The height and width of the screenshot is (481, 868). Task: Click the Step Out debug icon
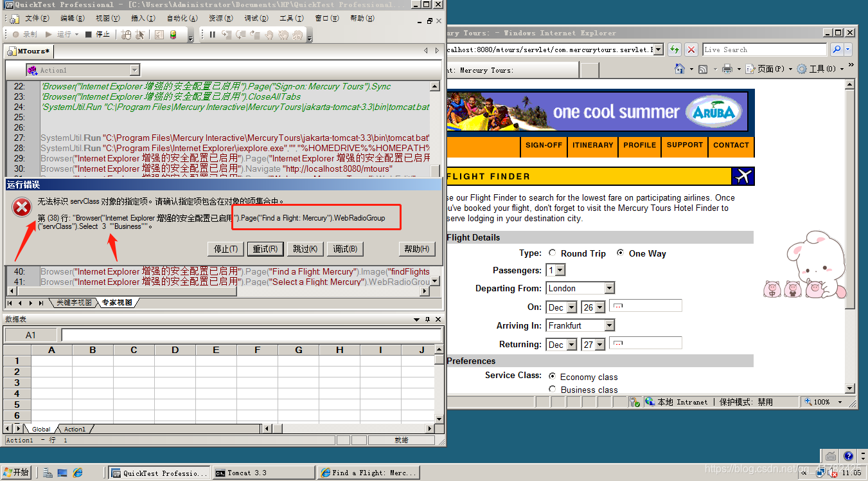pos(255,34)
